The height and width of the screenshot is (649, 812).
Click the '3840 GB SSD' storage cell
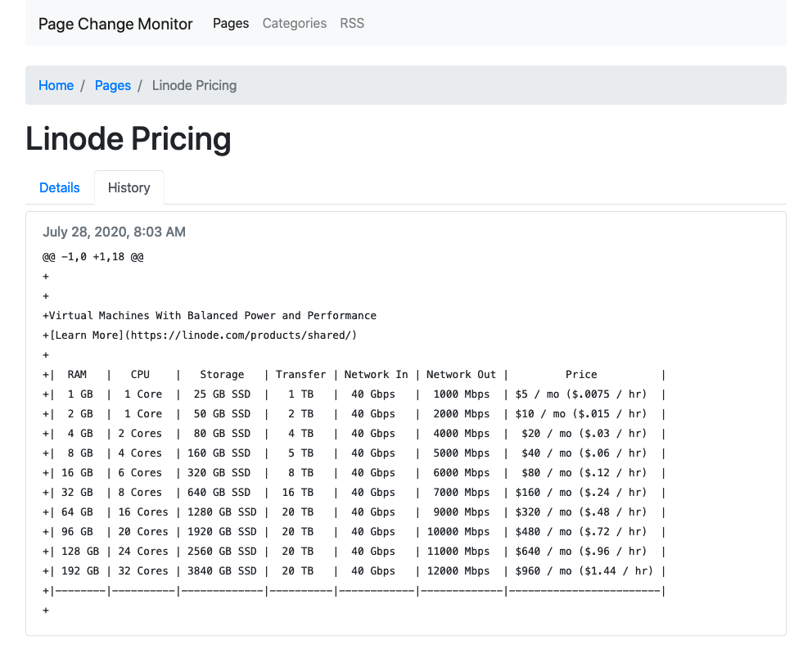[222, 571]
